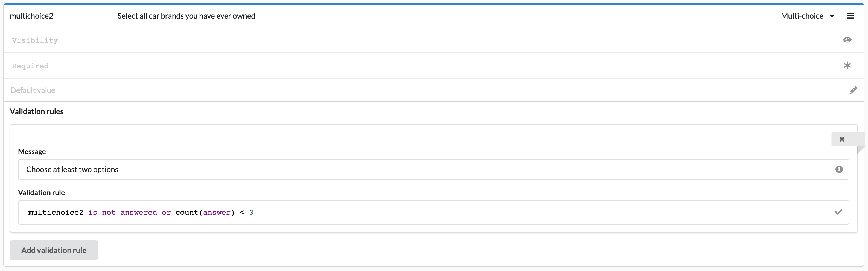
Task: Edit the question text about car brands
Action: (x=186, y=16)
